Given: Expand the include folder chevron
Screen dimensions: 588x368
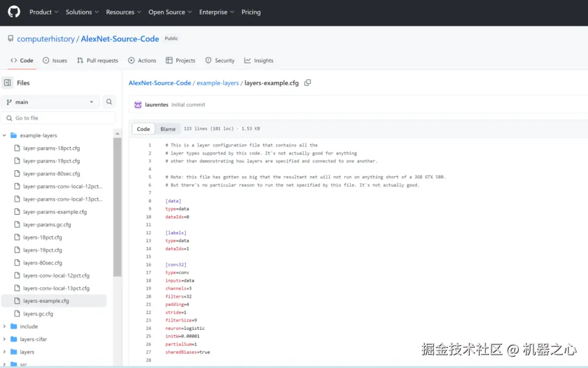Looking at the screenshot, I should pos(4,327).
